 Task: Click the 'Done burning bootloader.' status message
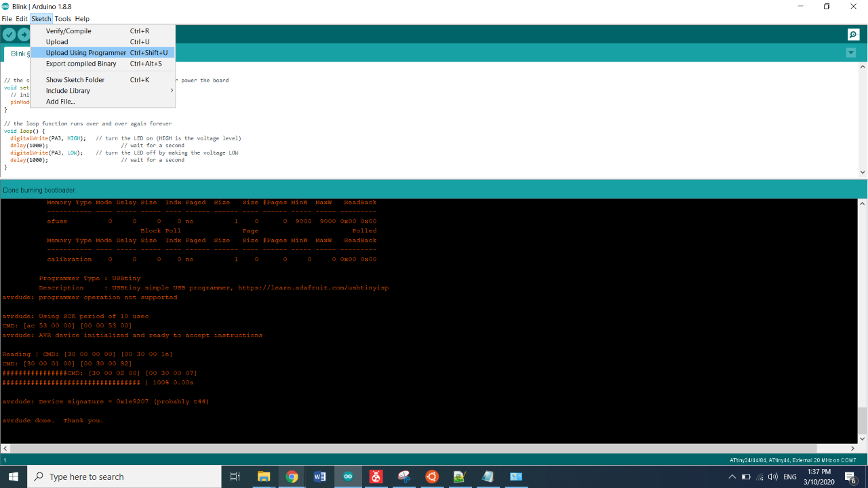point(40,190)
